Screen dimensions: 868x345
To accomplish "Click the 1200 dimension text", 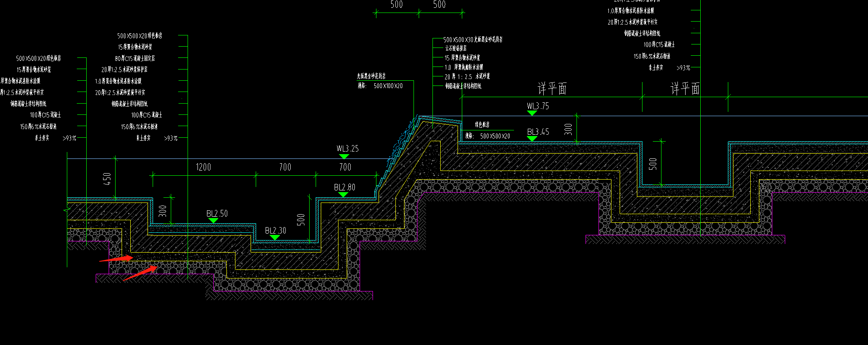I will (x=203, y=167).
